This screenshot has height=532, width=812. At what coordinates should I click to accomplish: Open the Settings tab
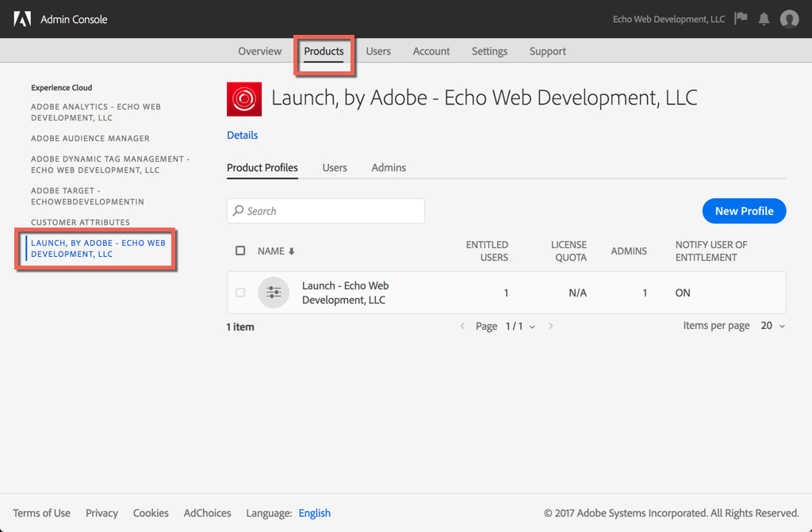pyautogui.click(x=489, y=52)
